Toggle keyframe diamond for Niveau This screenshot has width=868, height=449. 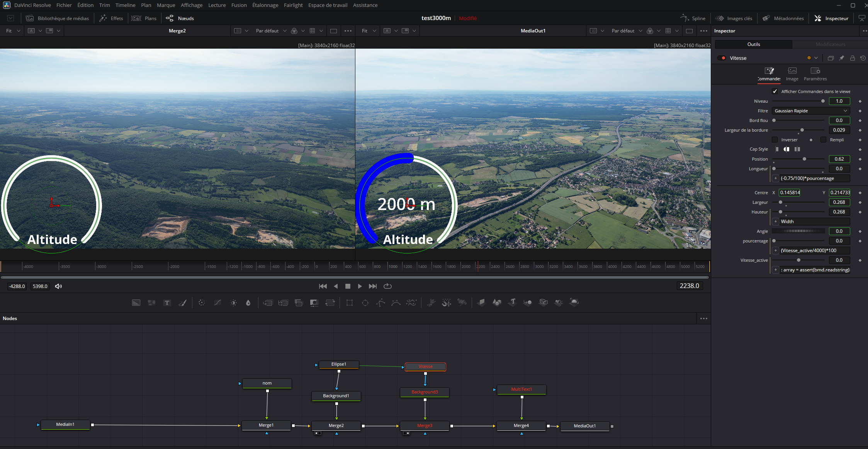pyautogui.click(x=860, y=101)
